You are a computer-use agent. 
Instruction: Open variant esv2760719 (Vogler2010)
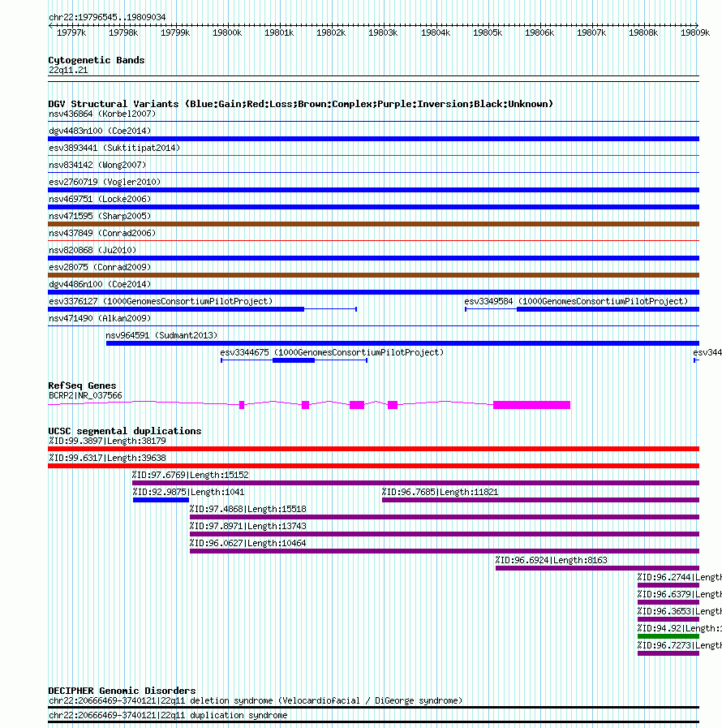[x=105, y=182]
